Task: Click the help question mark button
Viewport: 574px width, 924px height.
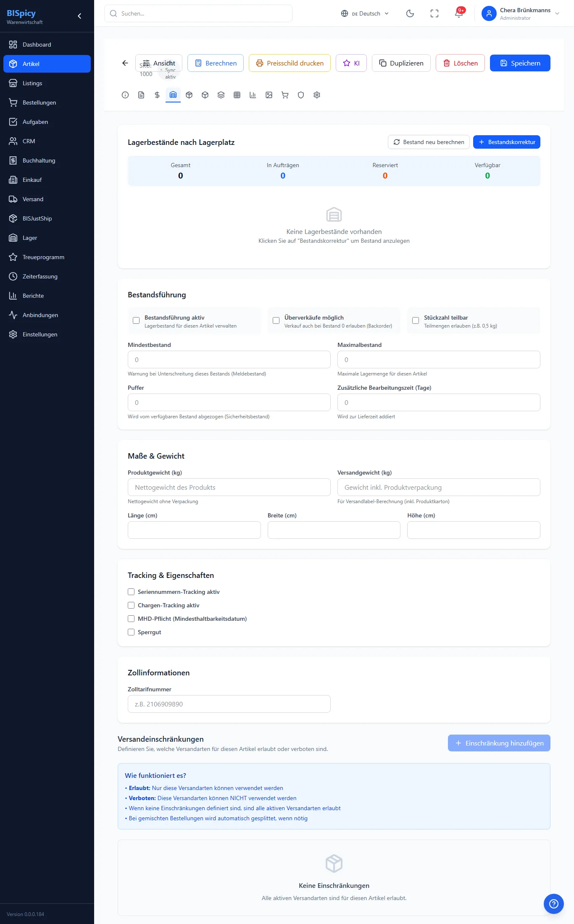Action: [x=554, y=904]
